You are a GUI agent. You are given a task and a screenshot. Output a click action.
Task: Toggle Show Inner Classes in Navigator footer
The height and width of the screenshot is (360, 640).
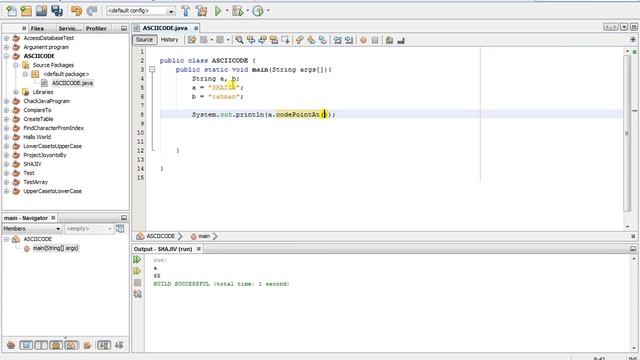click(x=71, y=345)
